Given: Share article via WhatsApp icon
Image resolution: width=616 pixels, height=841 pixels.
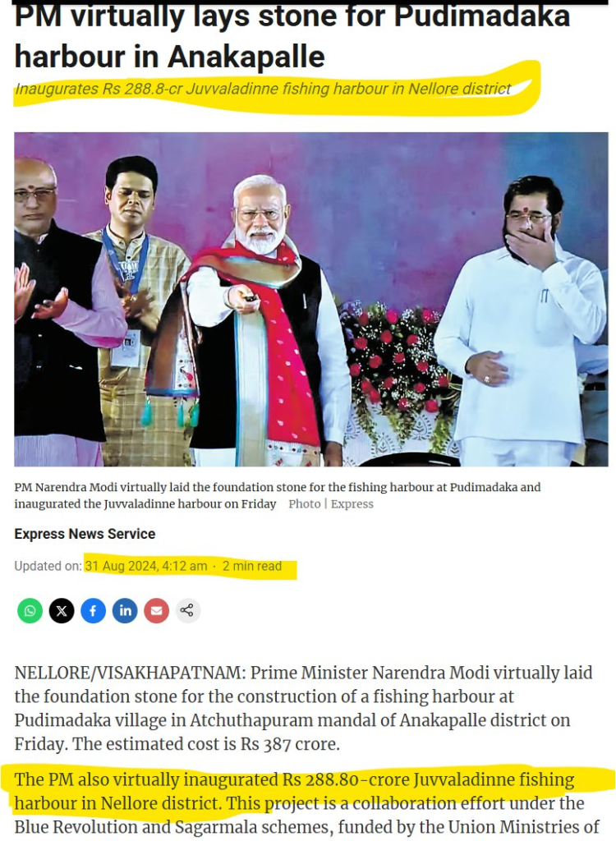Looking at the screenshot, I should point(30,610).
